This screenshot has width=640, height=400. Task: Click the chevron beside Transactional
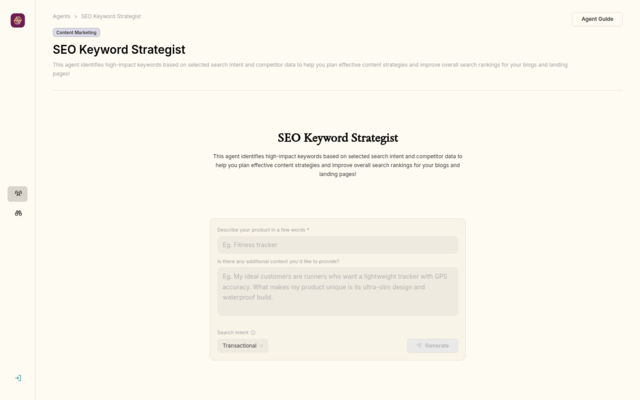tap(262, 346)
